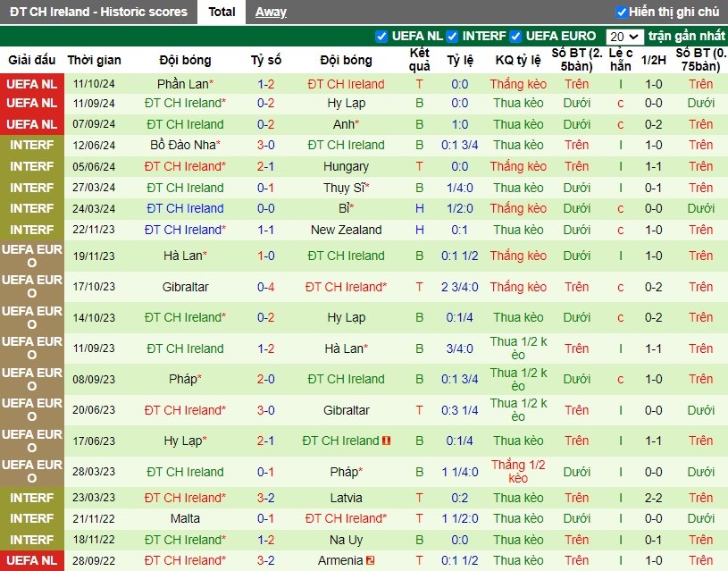Click date 28/09/22 in Armenia row
Viewport: 728px width, 571px height.
pyautogui.click(x=94, y=560)
